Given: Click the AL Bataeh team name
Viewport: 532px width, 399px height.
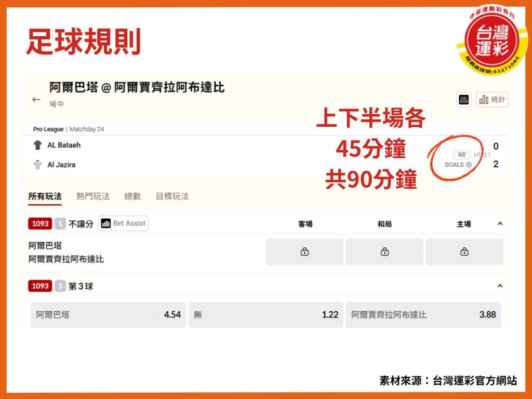Looking at the screenshot, I should pyautogui.click(x=64, y=145).
